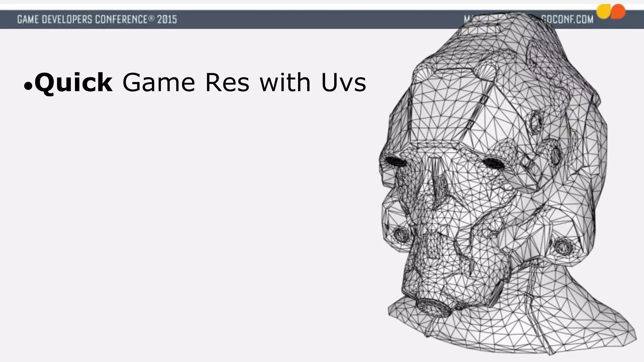
Task: Click the 'Game Developers Conference 2015' header text
Action: [97, 19]
